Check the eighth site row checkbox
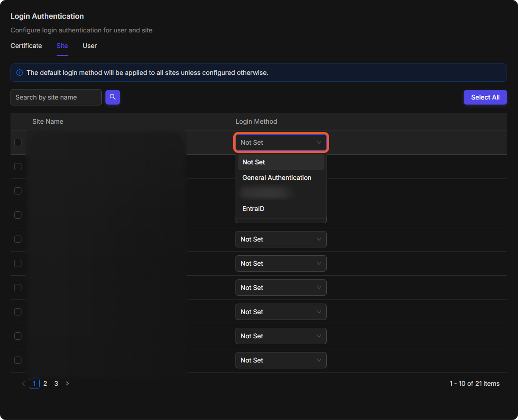Viewport: 518px width, 420px height. click(18, 312)
